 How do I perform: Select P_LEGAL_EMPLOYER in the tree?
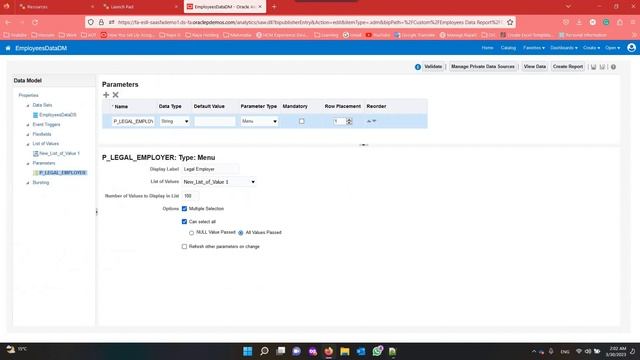click(62, 173)
